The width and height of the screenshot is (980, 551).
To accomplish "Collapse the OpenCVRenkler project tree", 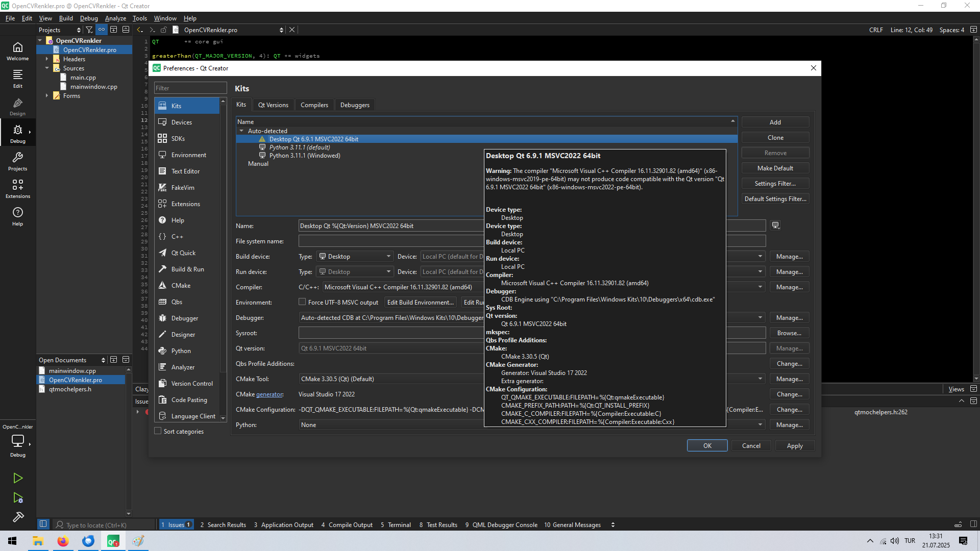I will (40, 40).
